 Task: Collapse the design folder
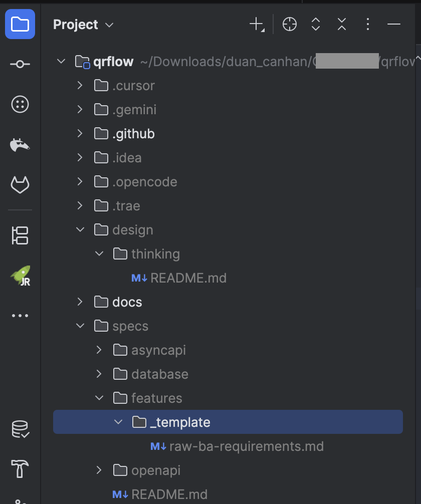tap(80, 230)
